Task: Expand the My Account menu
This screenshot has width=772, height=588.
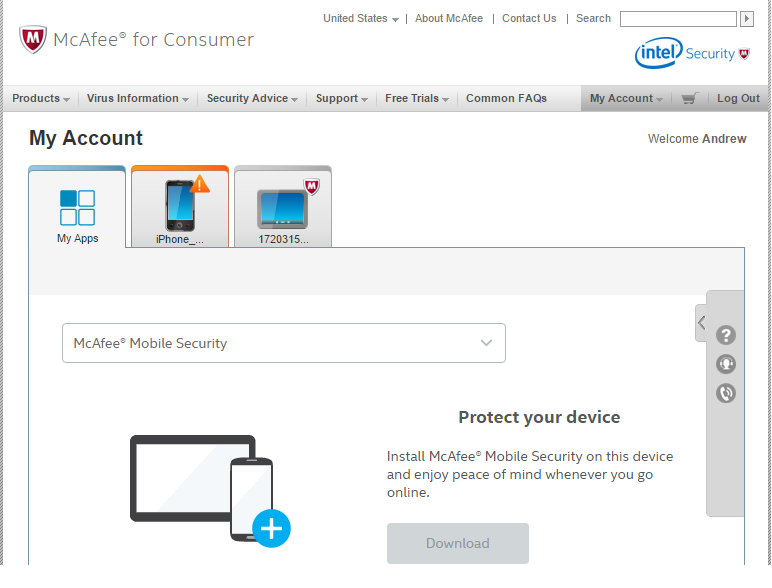Action: [626, 98]
